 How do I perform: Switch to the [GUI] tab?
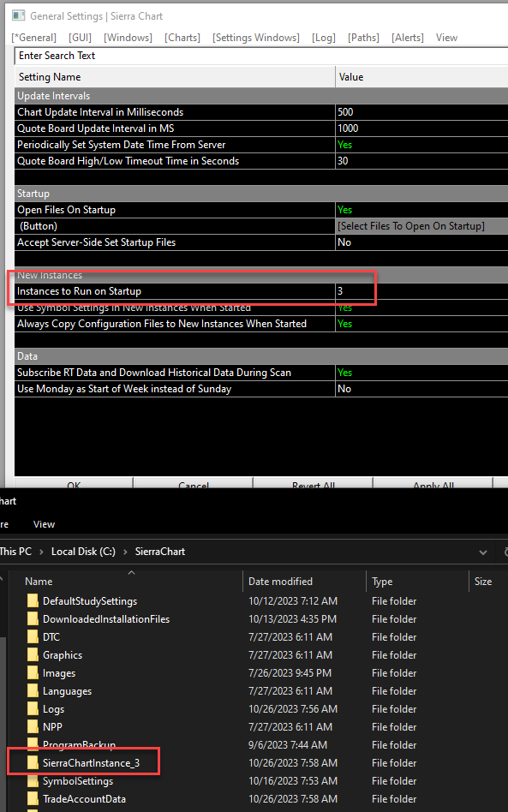point(80,38)
